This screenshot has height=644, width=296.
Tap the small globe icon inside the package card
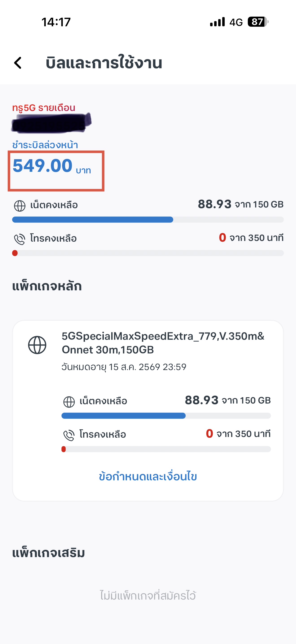coord(69,402)
